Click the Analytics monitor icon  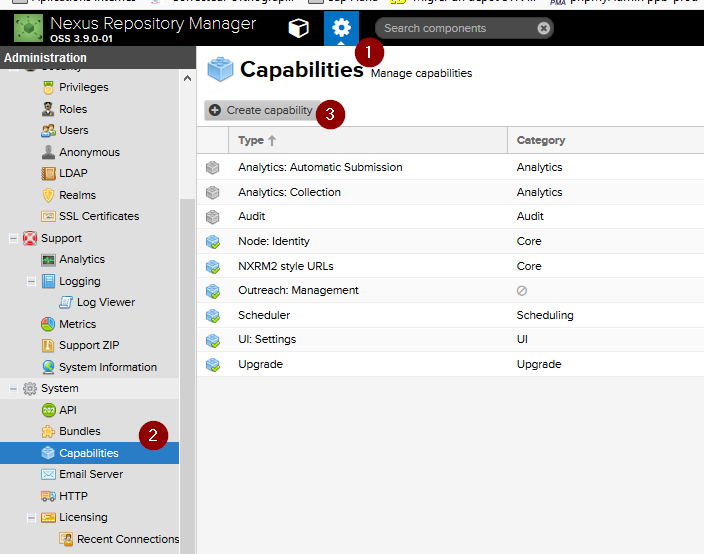(48, 259)
